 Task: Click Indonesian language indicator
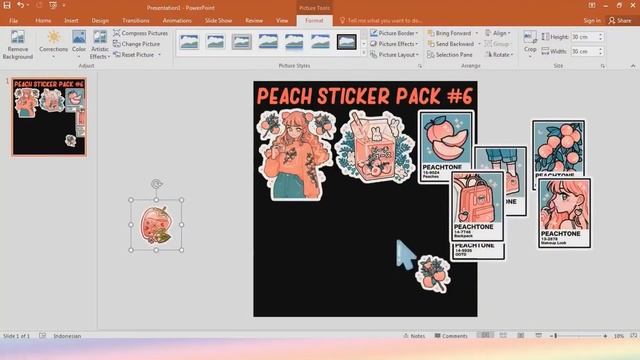click(67, 336)
